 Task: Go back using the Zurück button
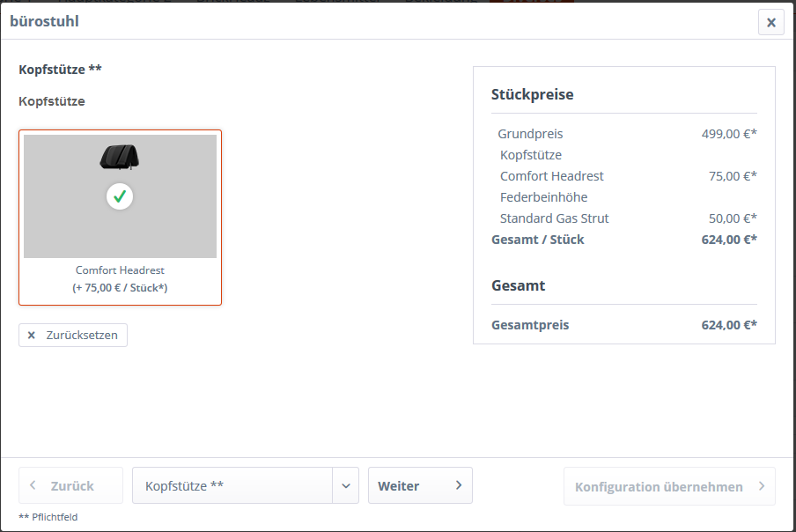point(70,486)
